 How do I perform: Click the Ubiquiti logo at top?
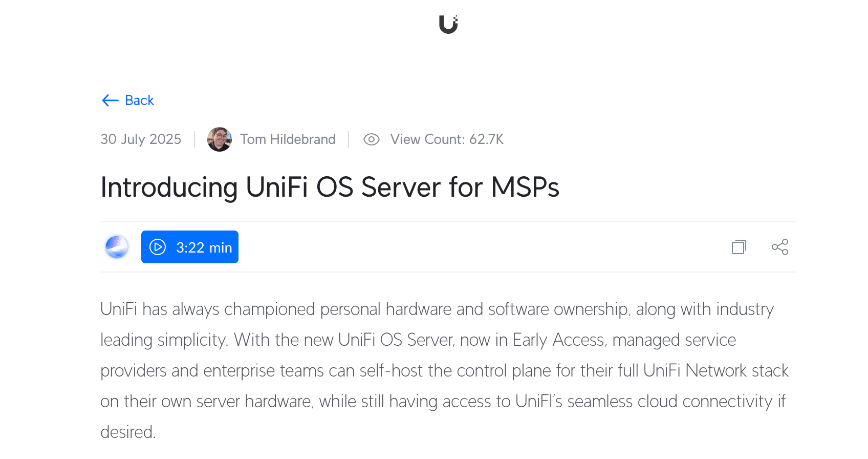pos(448,25)
